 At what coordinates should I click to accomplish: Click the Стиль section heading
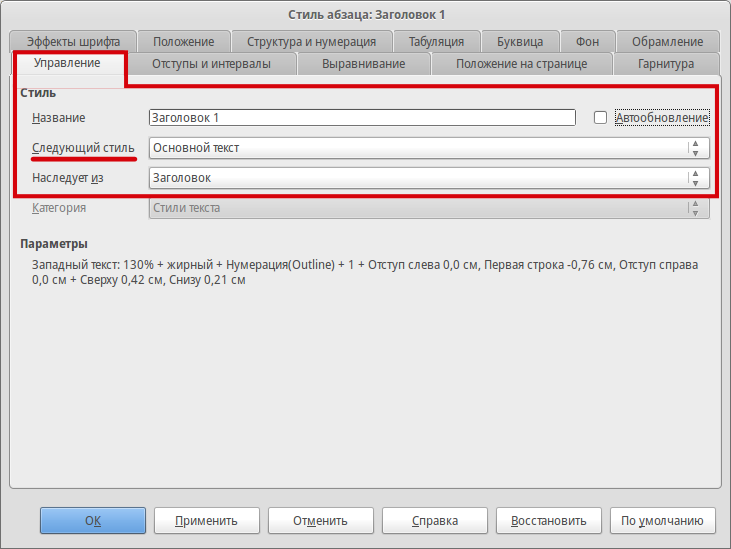pyautogui.click(x=38, y=93)
